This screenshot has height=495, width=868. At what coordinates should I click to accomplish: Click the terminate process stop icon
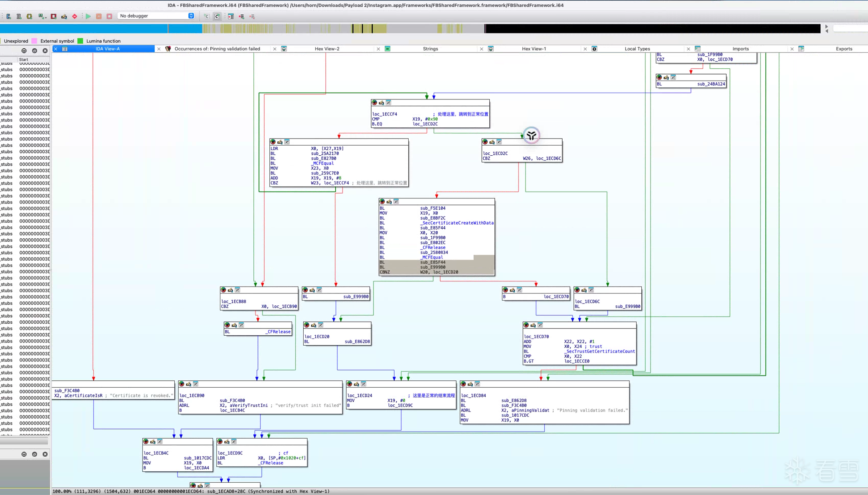tap(109, 16)
